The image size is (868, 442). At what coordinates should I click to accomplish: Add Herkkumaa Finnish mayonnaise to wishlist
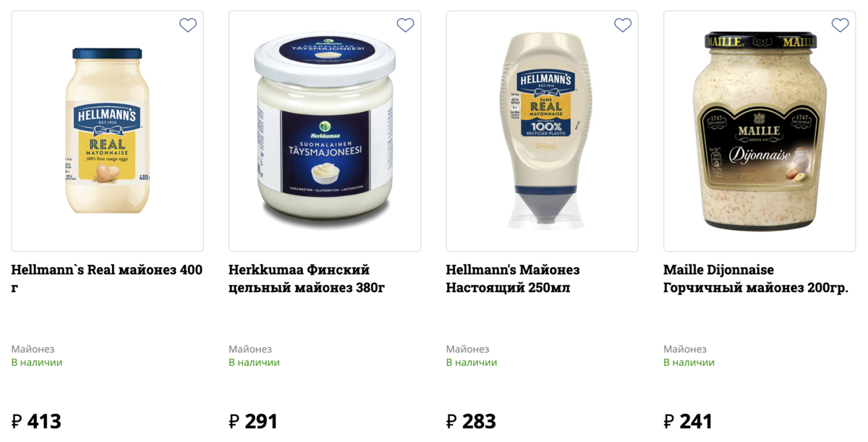(405, 25)
